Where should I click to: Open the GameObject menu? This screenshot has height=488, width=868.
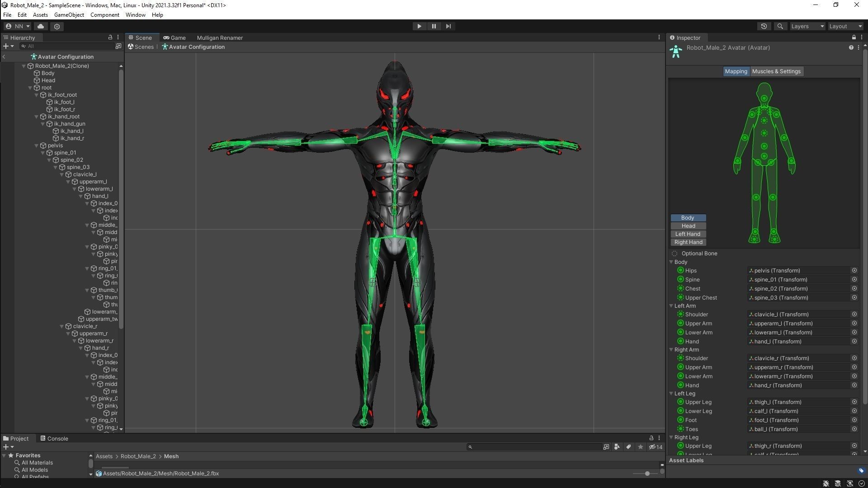pyautogui.click(x=69, y=15)
